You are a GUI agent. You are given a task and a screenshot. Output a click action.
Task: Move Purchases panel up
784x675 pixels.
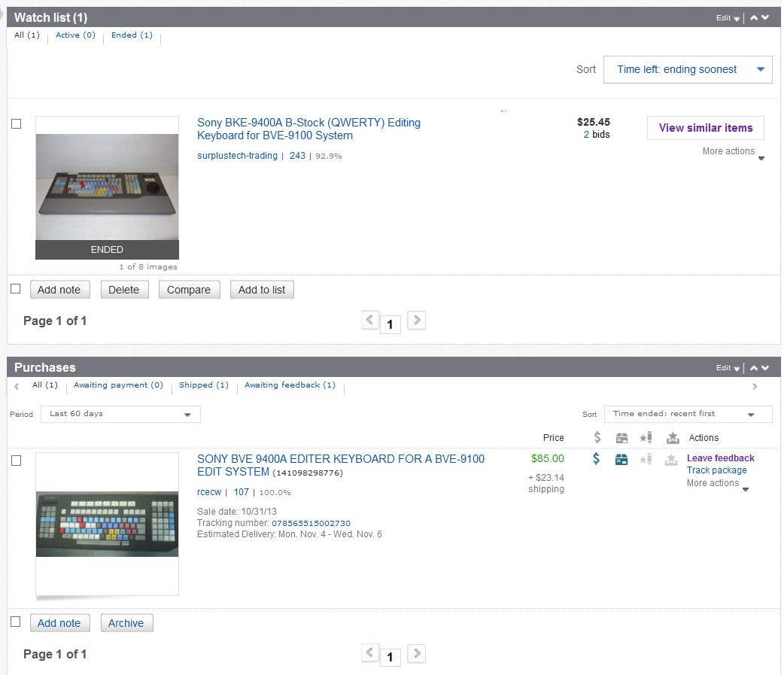tap(754, 368)
